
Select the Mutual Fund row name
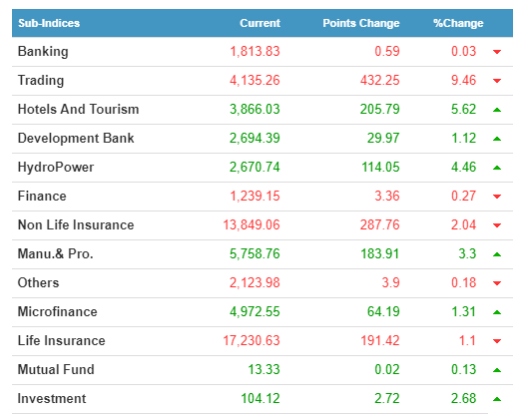pos(56,369)
